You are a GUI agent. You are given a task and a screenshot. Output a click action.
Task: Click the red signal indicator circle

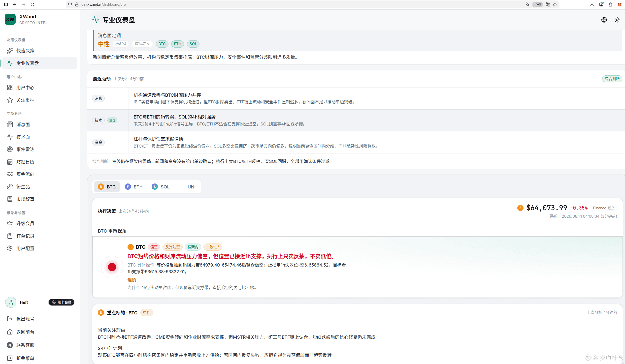(x=112, y=267)
